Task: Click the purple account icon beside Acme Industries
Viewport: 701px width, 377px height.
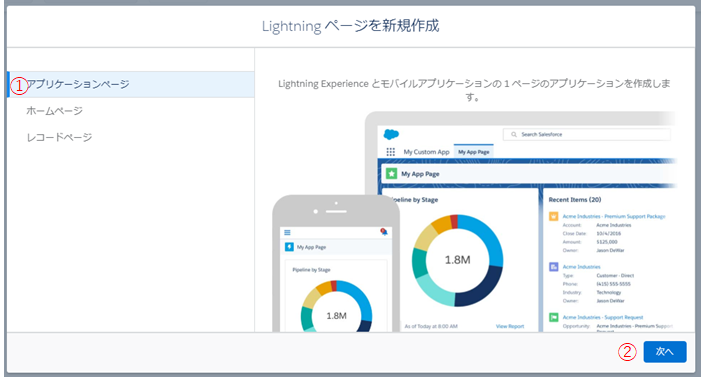Action: (x=553, y=267)
